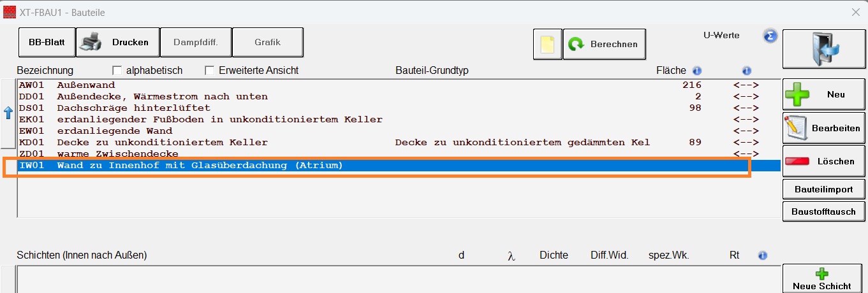Screen dimensions: 868x293
Task: Click Löschen to delete component
Action: pos(823,161)
